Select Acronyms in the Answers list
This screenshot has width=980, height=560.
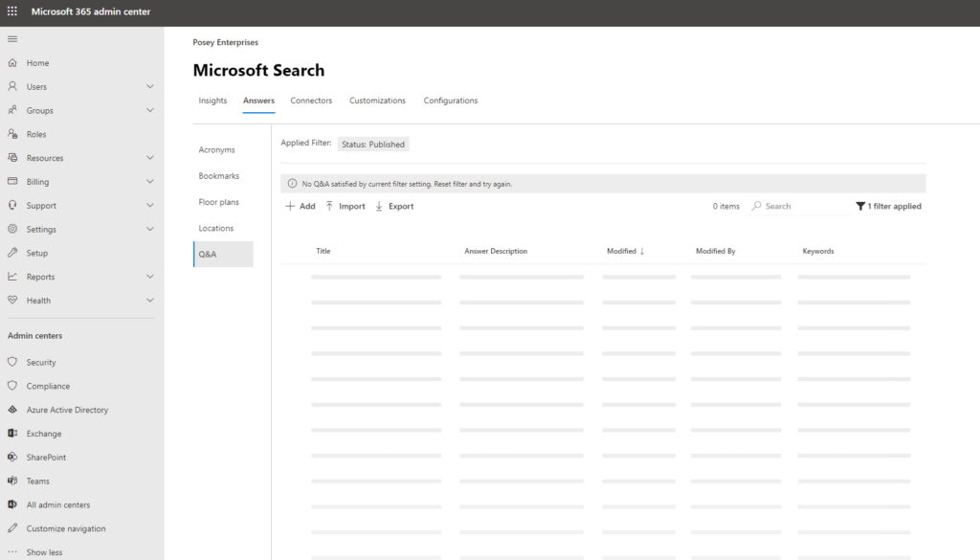(x=217, y=150)
